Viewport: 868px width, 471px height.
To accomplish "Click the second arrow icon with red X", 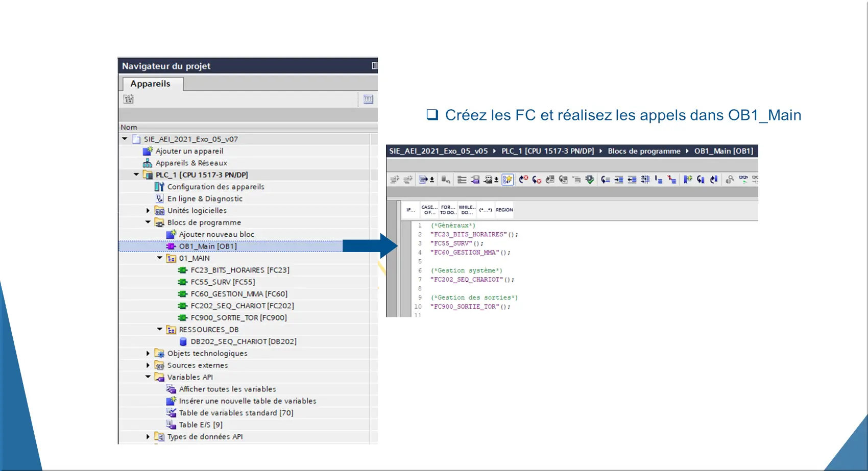I will (537, 179).
